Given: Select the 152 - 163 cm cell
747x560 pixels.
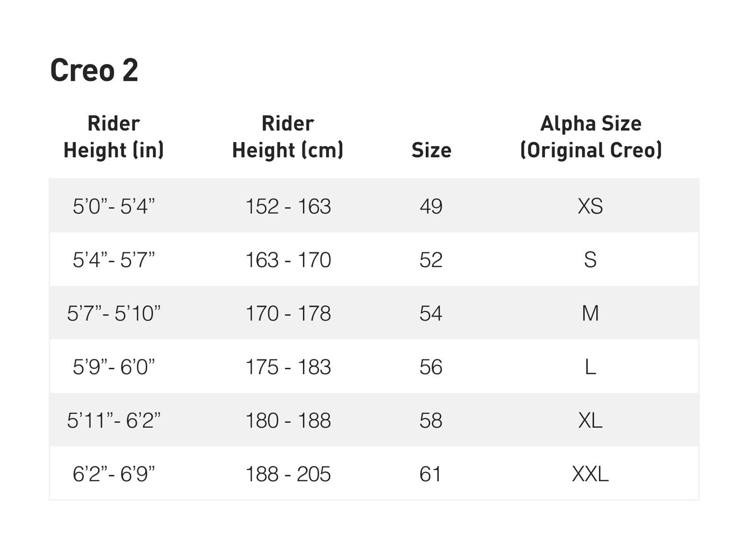Looking at the screenshot, I should [x=288, y=206].
